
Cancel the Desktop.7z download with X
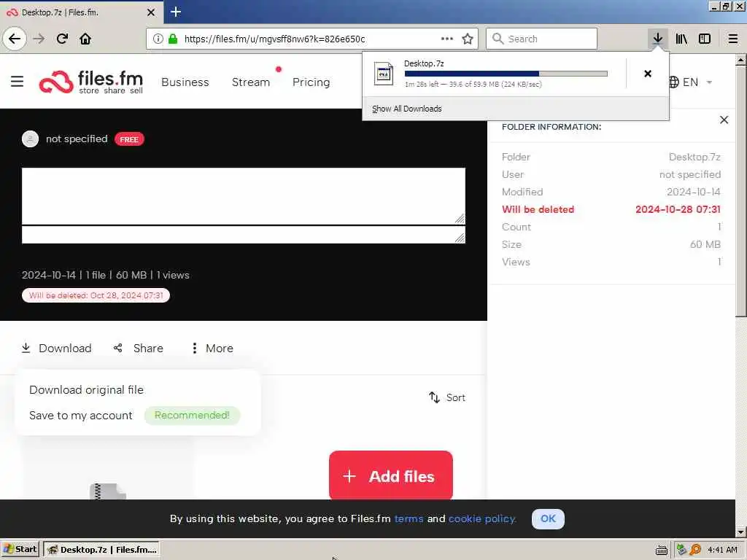(x=648, y=74)
